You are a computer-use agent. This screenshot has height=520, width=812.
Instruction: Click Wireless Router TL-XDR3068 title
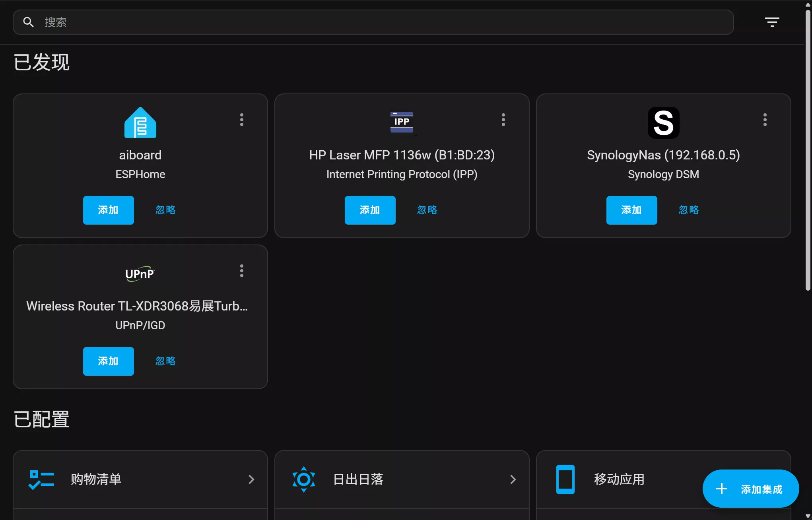coord(137,306)
